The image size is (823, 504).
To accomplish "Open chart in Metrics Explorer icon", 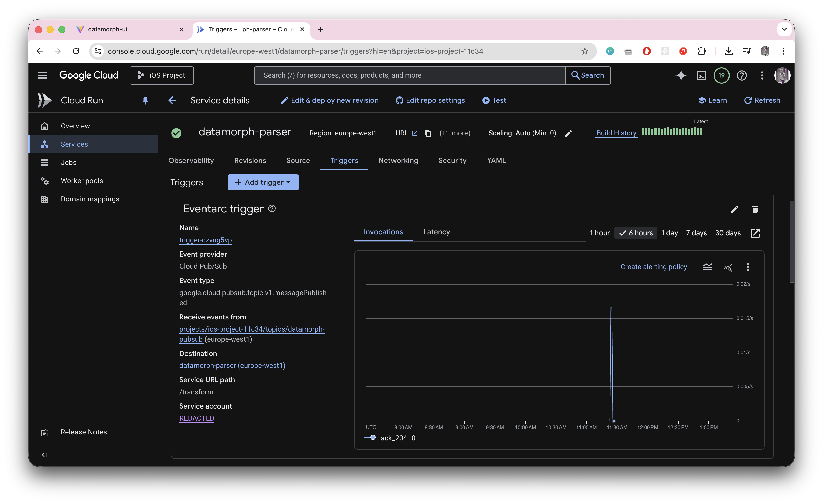I will pos(727,267).
